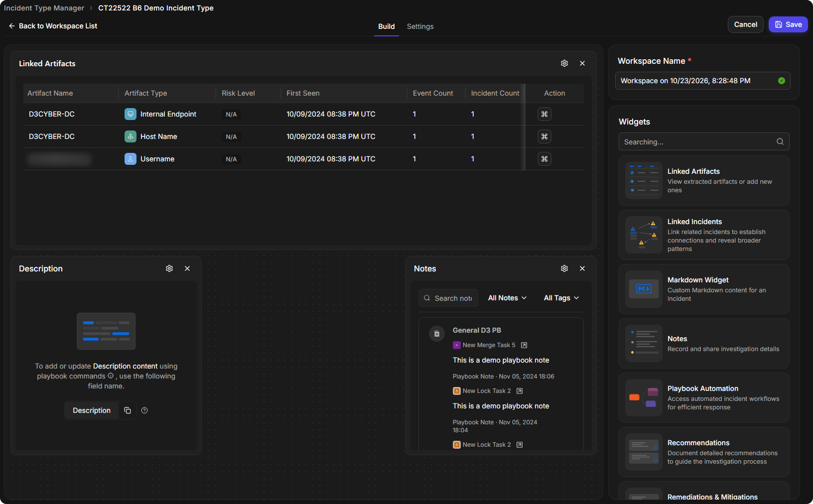
Task: Select the Linked Incidents widget card
Action: point(704,235)
